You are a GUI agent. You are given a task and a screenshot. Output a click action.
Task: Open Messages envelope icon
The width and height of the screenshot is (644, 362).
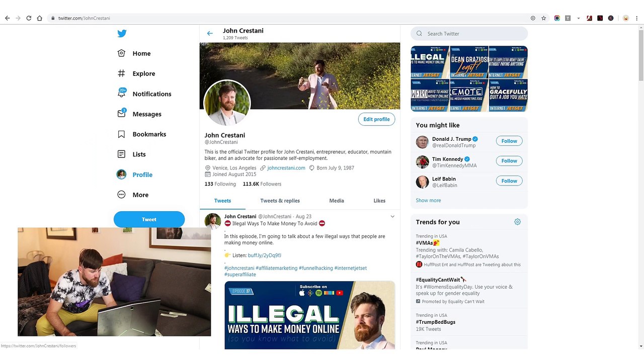(x=121, y=114)
